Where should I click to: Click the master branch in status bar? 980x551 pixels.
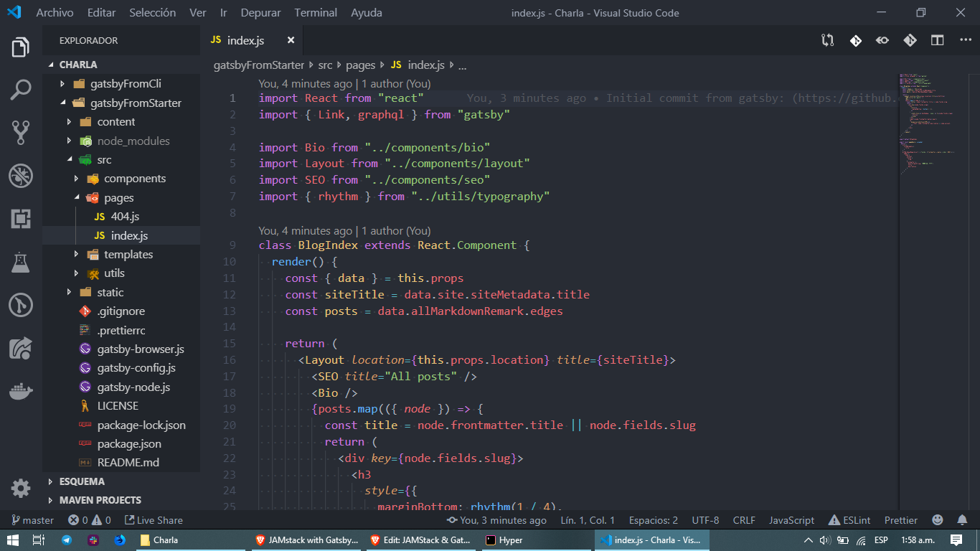coord(32,520)
